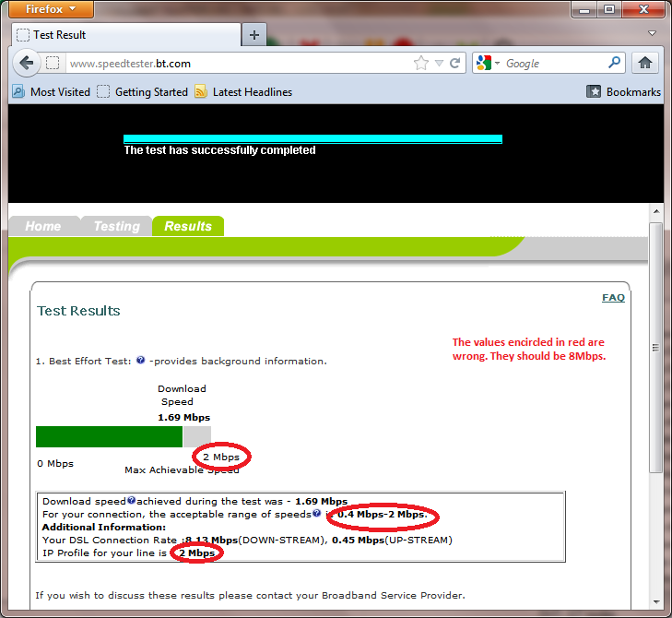Viewport: 672px width, 618px height.
Task: Bookmark this page with the star icon
Action: coord(421,64)
